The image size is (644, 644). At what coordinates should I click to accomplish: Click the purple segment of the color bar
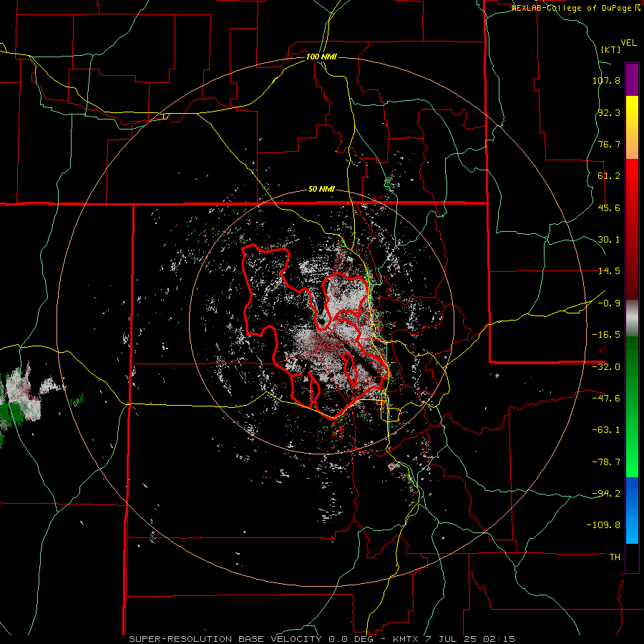[632, 79]
